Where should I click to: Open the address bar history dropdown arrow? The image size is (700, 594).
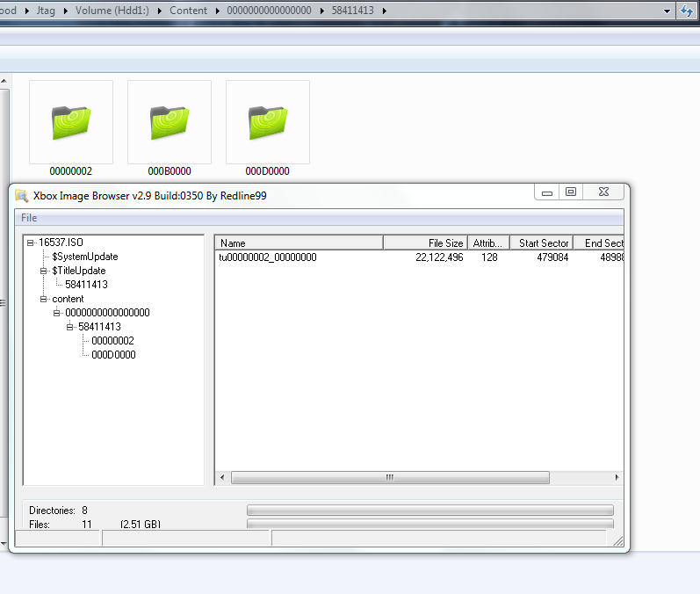click(x=667, y=11)
